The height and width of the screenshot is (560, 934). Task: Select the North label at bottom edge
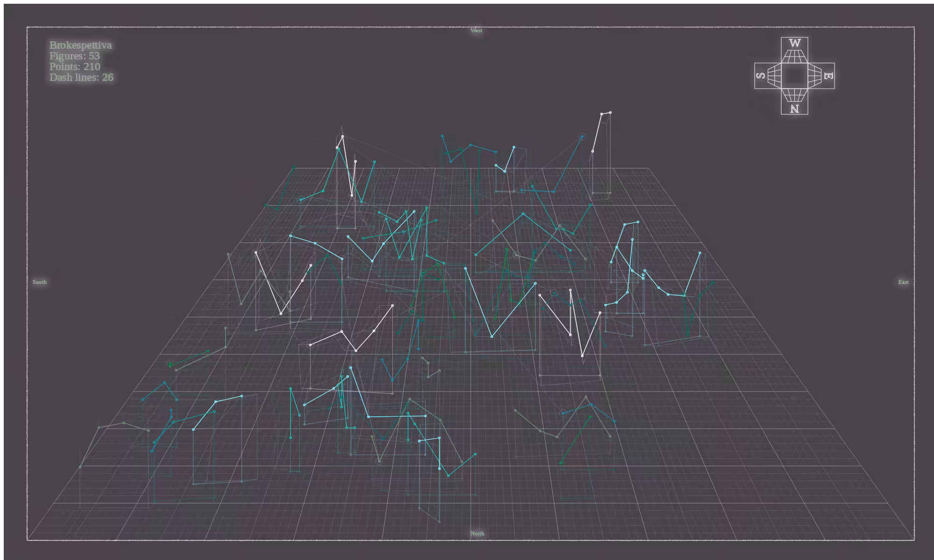[477, 533]
